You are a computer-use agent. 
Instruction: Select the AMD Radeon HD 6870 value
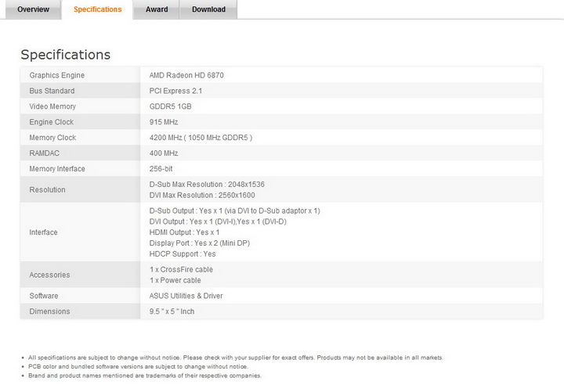(x=186, y=75)
